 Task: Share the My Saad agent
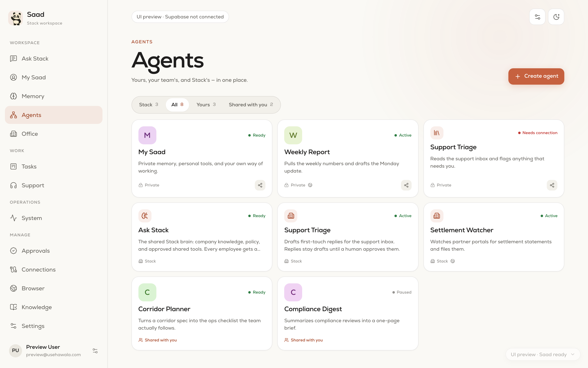(x=260, y=185)
